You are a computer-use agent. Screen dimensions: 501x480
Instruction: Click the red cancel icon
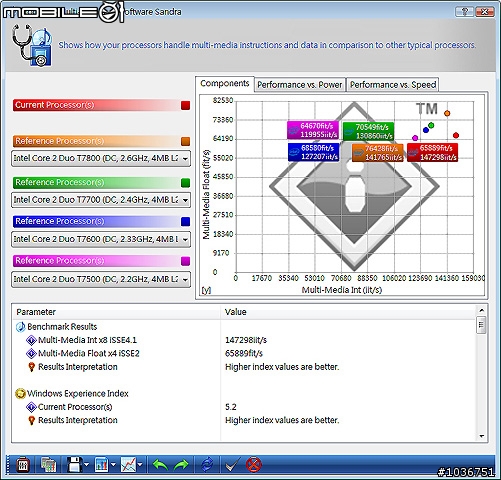pos(253,464)
